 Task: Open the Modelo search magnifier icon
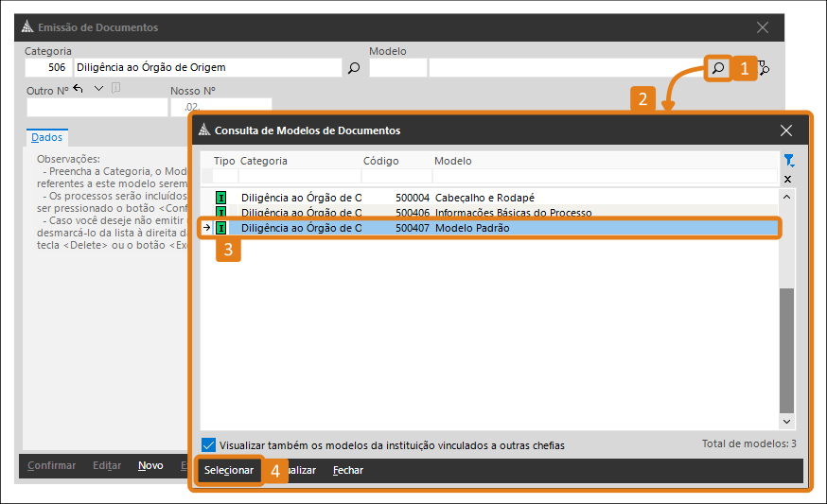[718, 67]
